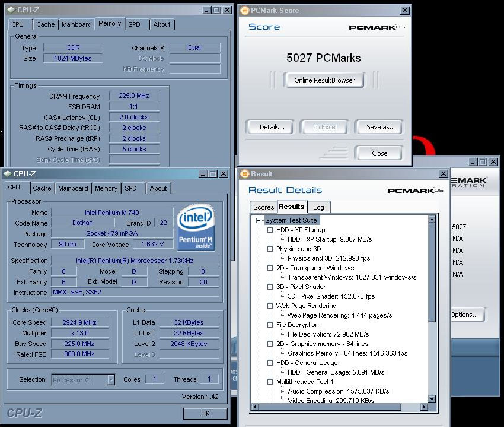Click Close button in PCMark Score window
The image size is (504, 428).
(x=379, y=153)
